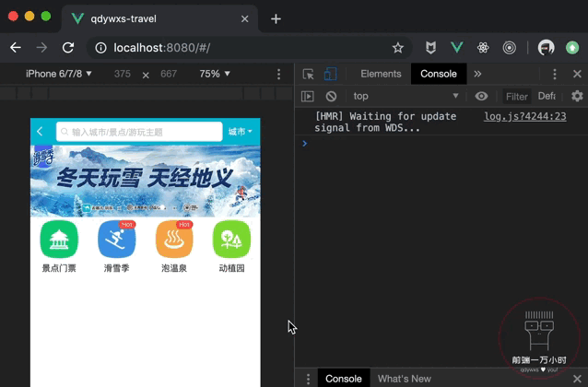Edit the viewport height value 667

click(x=169, y=74)
